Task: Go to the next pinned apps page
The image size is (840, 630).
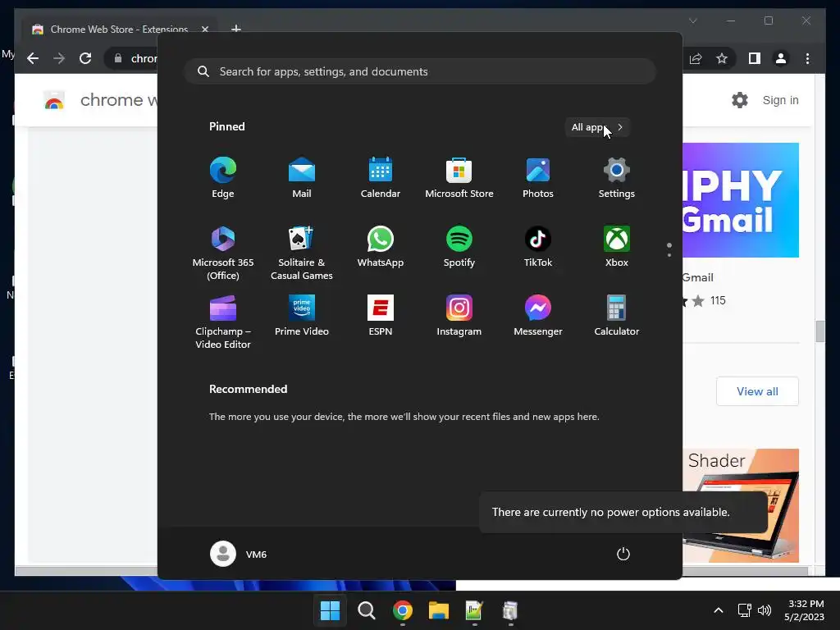Action: (669, 255)
